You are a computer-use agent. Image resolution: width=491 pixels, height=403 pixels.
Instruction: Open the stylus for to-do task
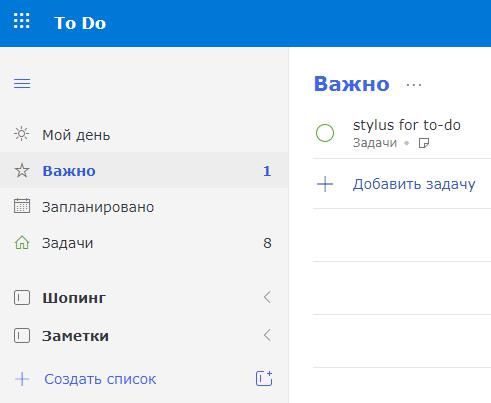tap(407, 125)
